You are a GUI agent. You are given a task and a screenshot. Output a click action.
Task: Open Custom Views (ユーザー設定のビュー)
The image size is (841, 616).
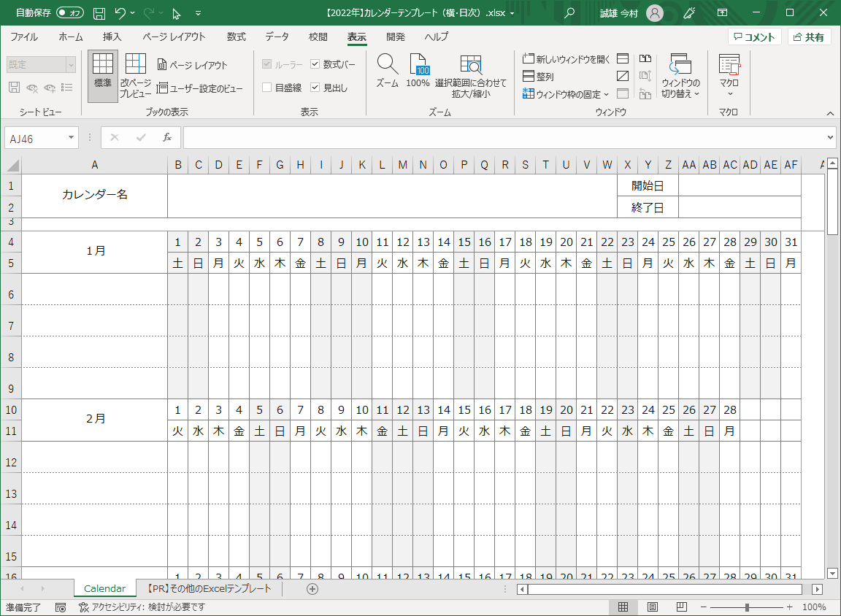tap(200, 88)
